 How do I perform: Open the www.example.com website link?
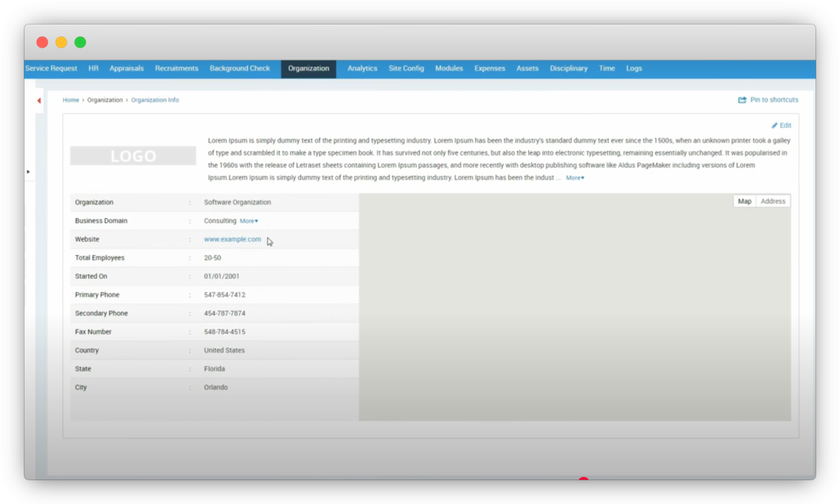click(232, 239)
